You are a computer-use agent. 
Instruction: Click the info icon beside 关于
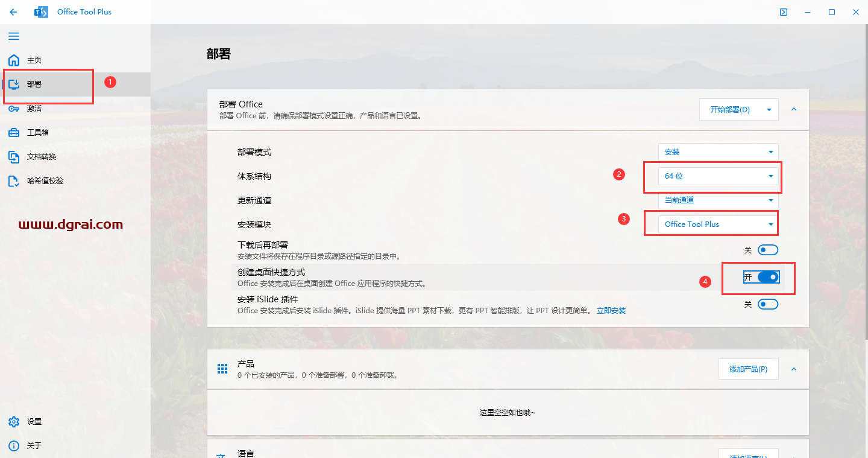pyautogui.click(x=14, y=446)
